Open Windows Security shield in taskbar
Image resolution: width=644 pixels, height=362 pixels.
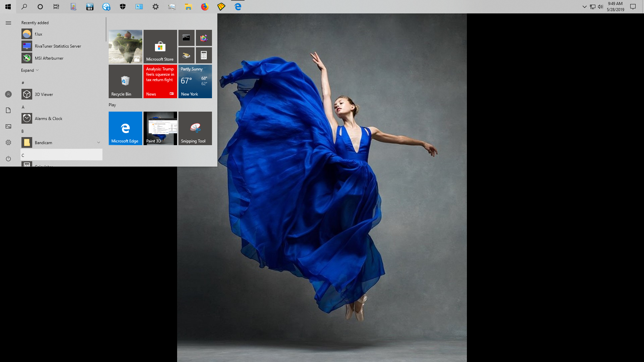click(x=123, y=7)
